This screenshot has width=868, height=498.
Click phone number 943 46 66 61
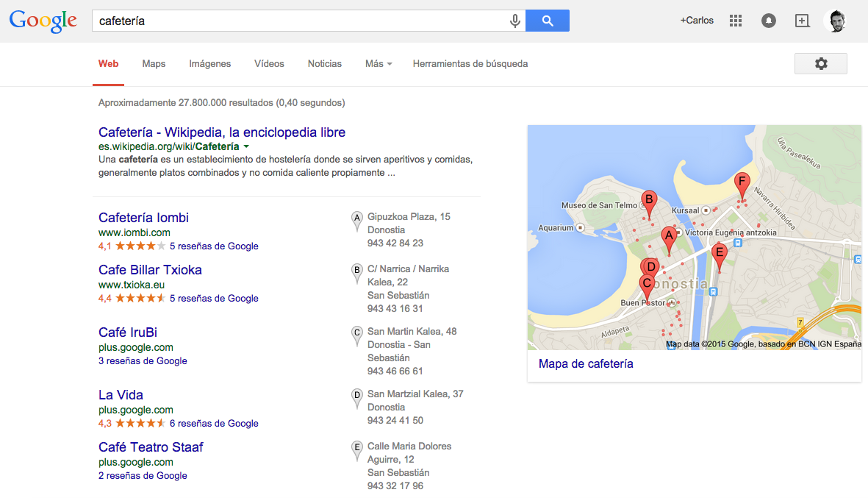[x=395, y=371]
